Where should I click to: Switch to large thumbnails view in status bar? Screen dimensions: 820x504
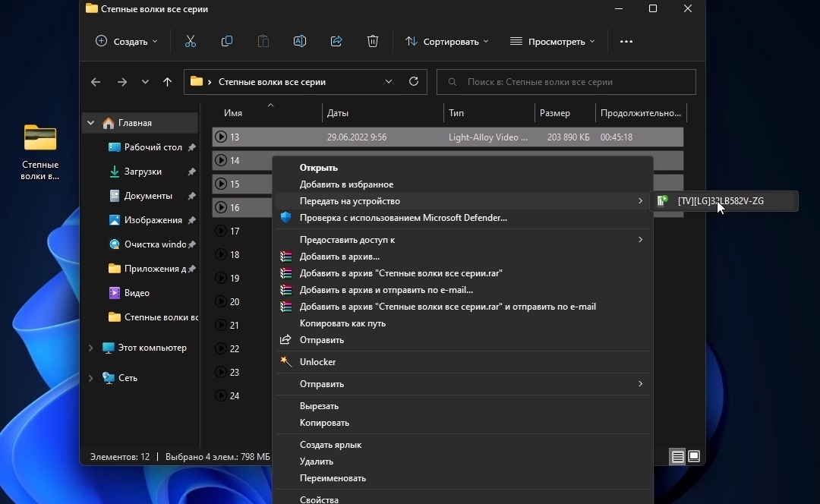695,457
